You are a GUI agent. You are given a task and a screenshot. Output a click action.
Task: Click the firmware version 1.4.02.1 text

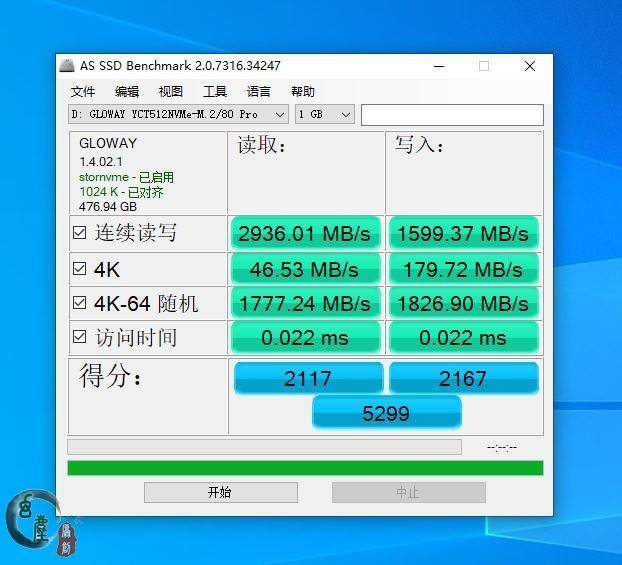(x=101, y=162)
